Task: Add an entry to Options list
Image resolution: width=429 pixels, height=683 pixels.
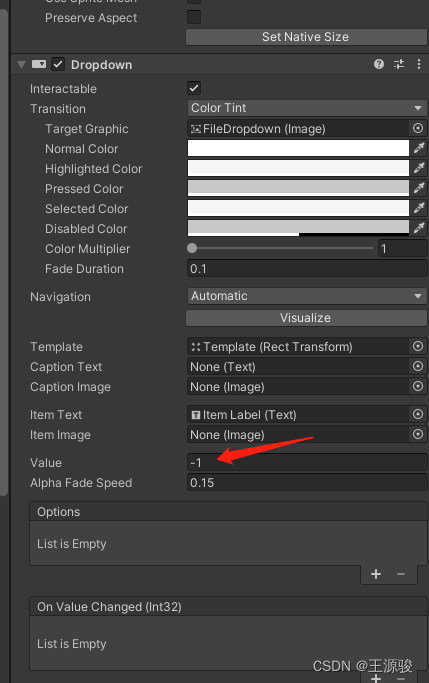Action: tap(376, 574)
